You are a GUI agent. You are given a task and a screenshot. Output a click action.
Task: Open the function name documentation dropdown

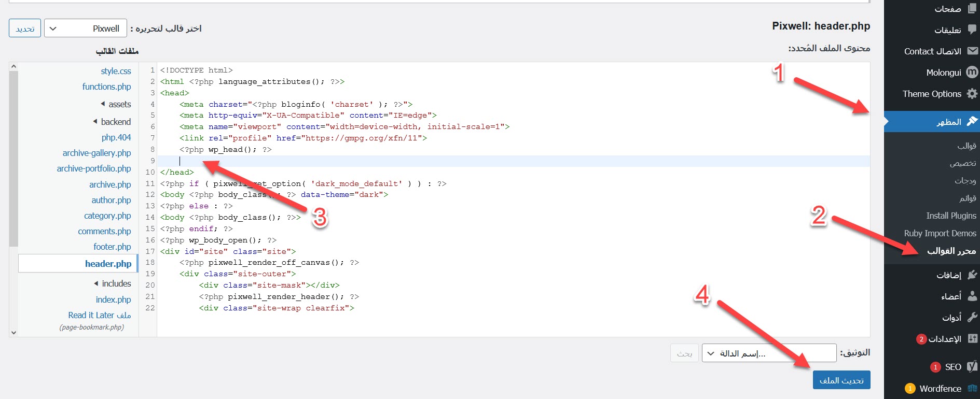pyautogui.click(x=769, y=353)
